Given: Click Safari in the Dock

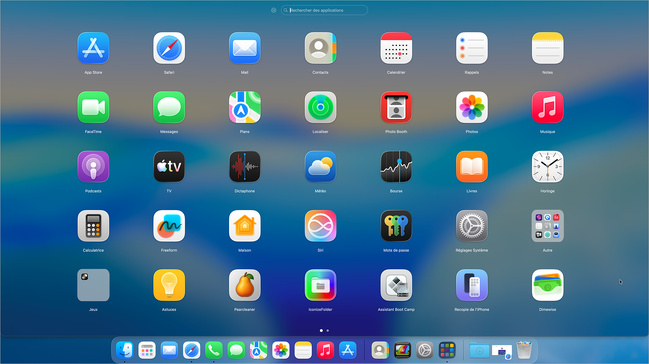Looking at the screenshot, I should tap(192, 350).
